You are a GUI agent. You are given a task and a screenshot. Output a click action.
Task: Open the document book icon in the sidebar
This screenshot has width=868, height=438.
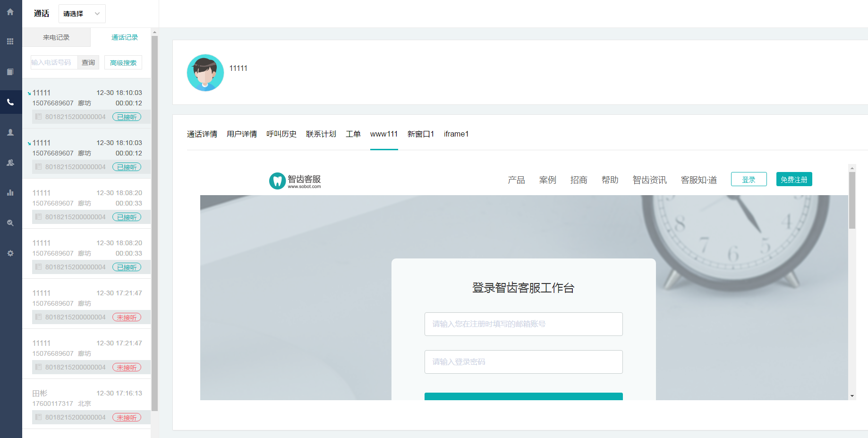coord(10,72)
